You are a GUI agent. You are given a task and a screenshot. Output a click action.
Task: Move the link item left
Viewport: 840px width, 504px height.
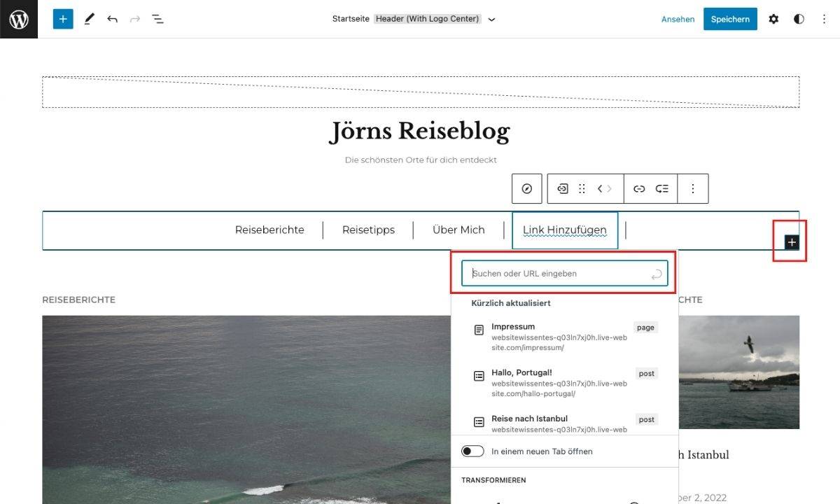click(600, 188)
